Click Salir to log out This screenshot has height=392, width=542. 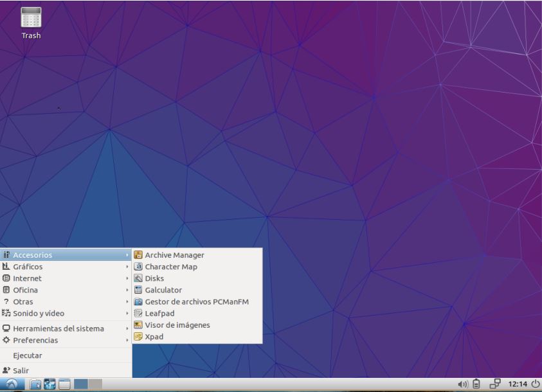(21, 370)
